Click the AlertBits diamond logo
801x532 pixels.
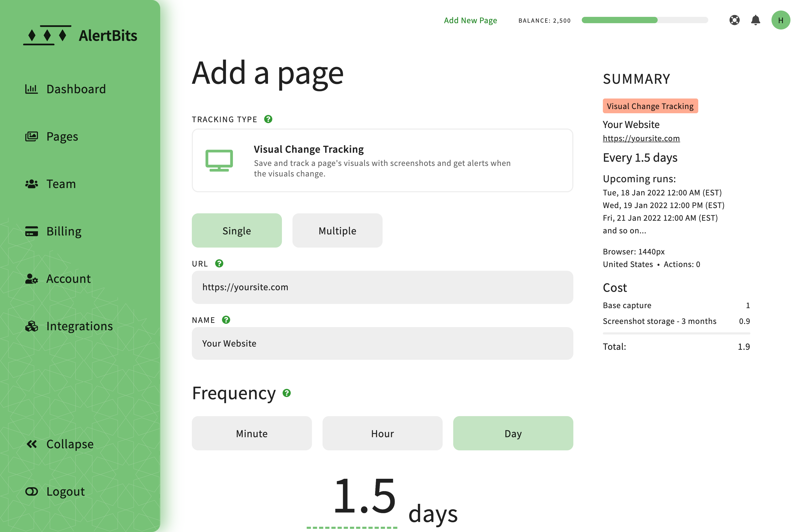47,35
